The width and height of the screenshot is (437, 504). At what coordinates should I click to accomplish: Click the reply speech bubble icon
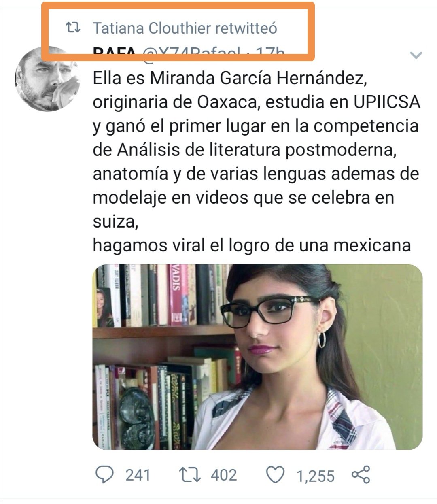[x=106, y=474]
